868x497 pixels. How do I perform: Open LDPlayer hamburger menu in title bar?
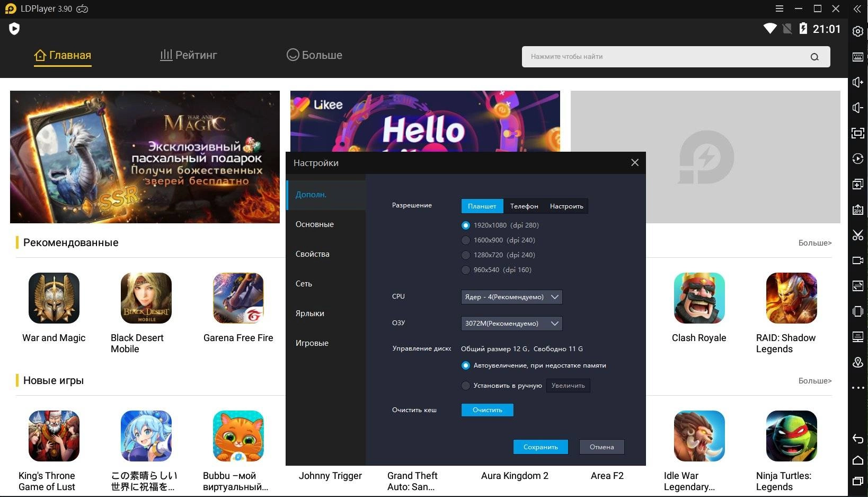pos(779,8)
